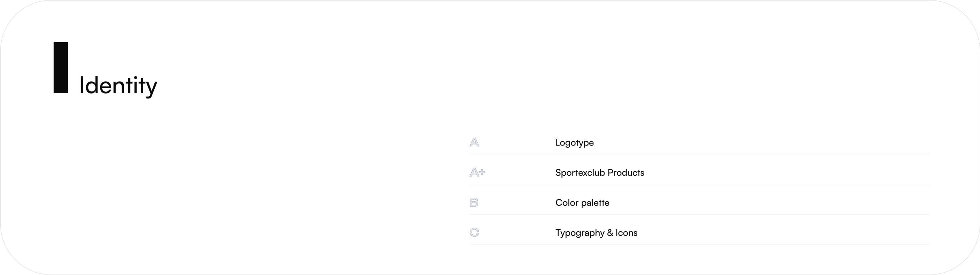Click the word Icons in the last row
The image size is (980, 275).
tap(626, 233)
